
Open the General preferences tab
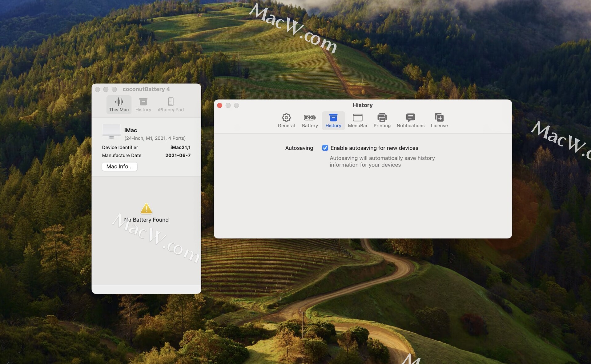coord(286,120)
